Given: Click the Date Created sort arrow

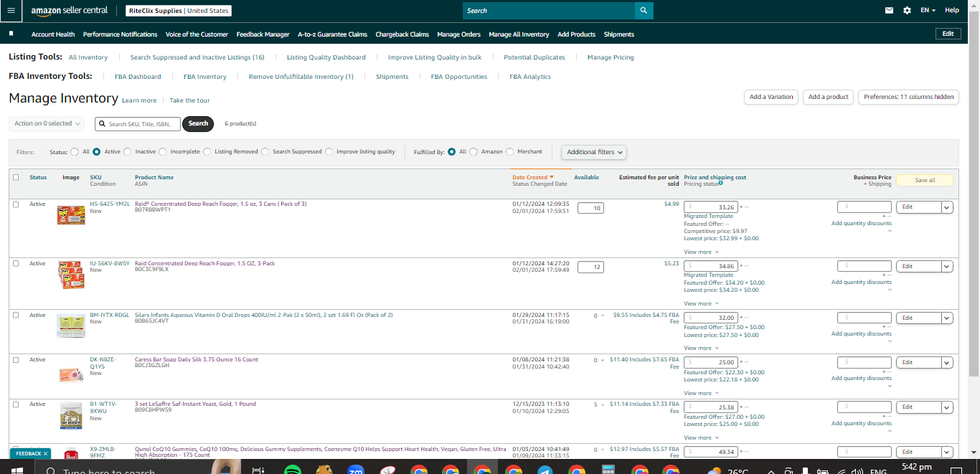Looking at the screenshot, I should pyautogui.click(x=552, y=177).
